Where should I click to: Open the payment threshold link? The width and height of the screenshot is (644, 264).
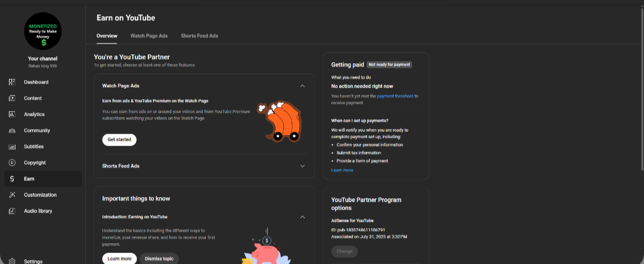pos(395,96)
